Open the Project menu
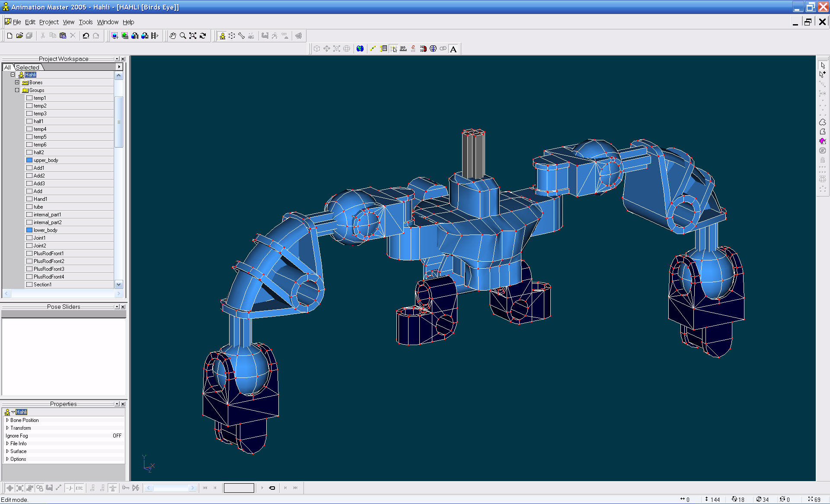The height and width of the screenshot is (504, 830). (x=49, y=22)
